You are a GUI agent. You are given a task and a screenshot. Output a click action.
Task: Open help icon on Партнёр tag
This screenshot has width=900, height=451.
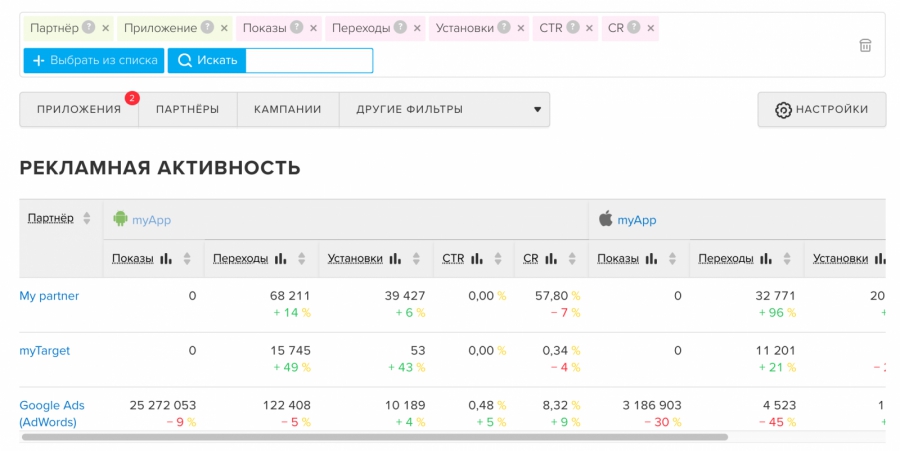click(88, 27)
